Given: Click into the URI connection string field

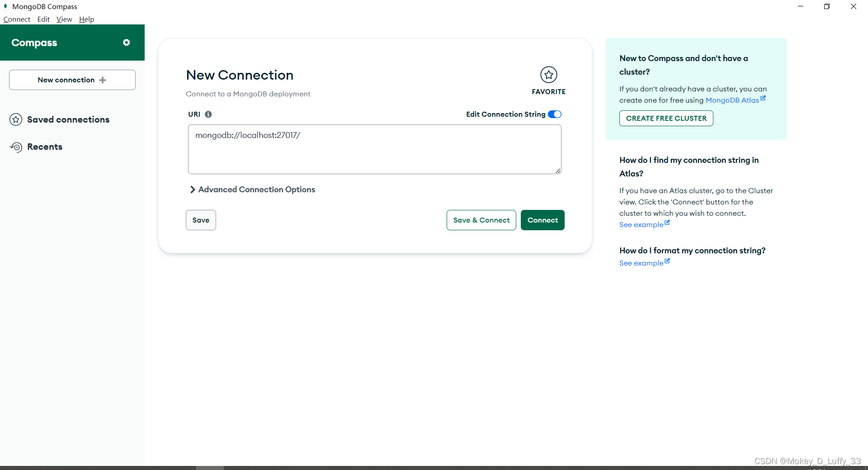Looking at the screenshot, I should [x=375, y=149].
